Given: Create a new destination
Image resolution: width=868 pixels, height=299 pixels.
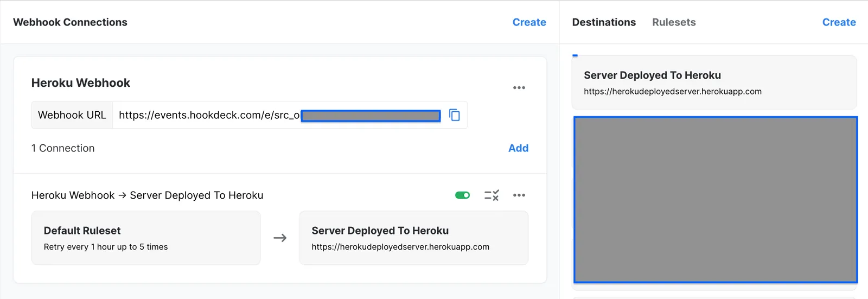Looking at the screenshot, I should (x=839, y=22).
